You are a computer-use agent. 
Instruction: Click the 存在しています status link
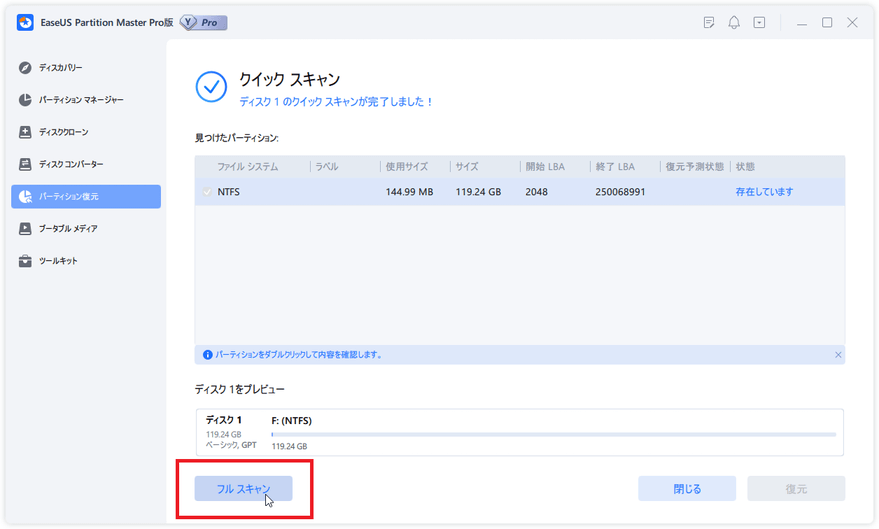[x=764, y=192]
